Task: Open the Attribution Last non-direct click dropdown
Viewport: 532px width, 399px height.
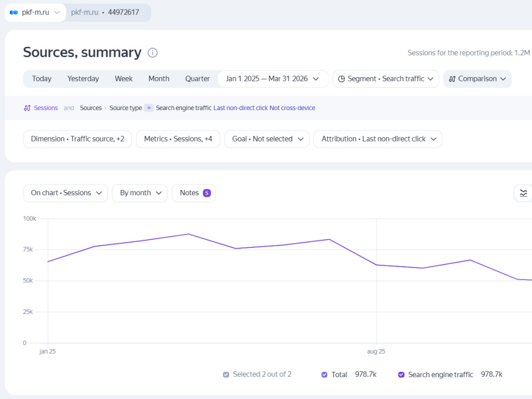Action: 378,139
